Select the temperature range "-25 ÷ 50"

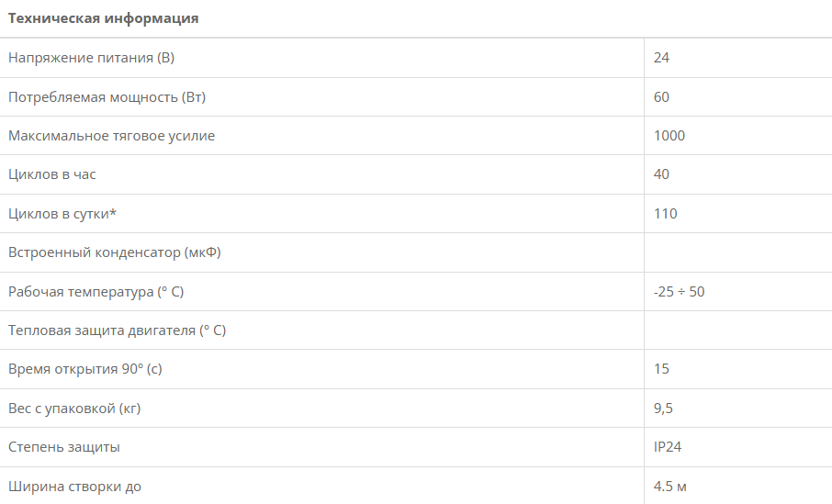(x=679, y=292)
